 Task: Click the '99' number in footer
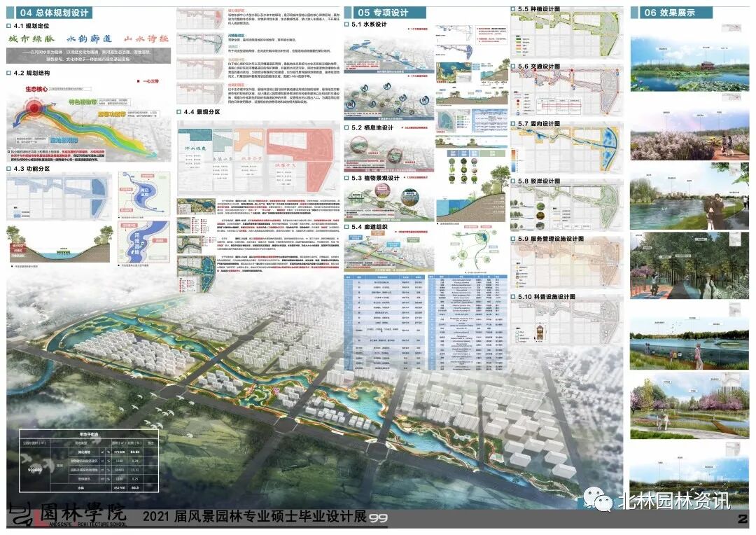[379, 518]
